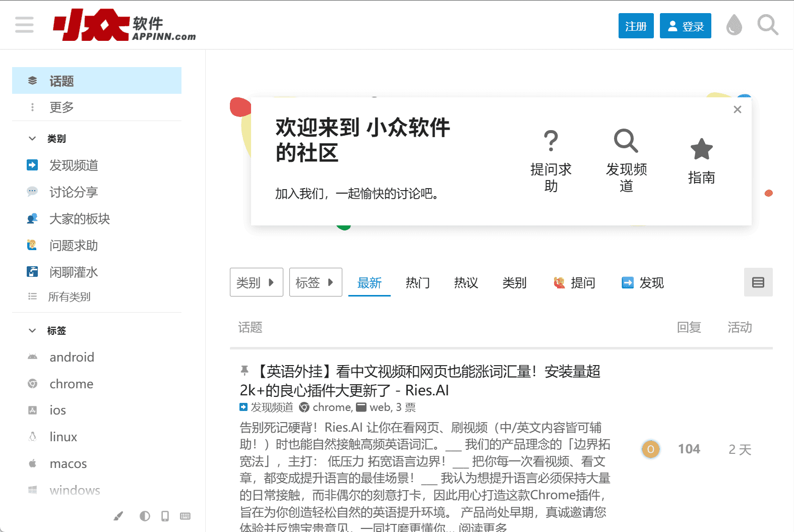Open the android tag

pos(97,357)
